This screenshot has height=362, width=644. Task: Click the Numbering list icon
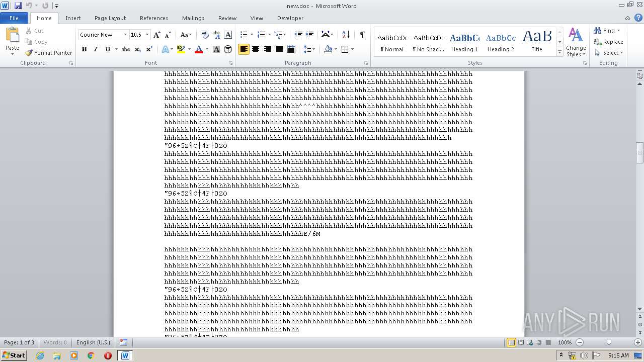(261, 35)
